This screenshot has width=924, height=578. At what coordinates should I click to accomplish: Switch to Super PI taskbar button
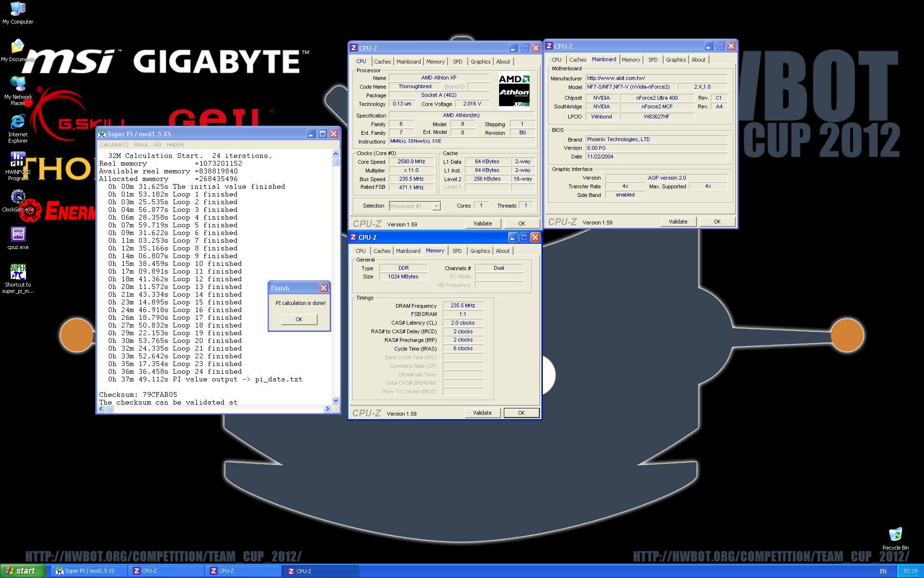(89, 571)
